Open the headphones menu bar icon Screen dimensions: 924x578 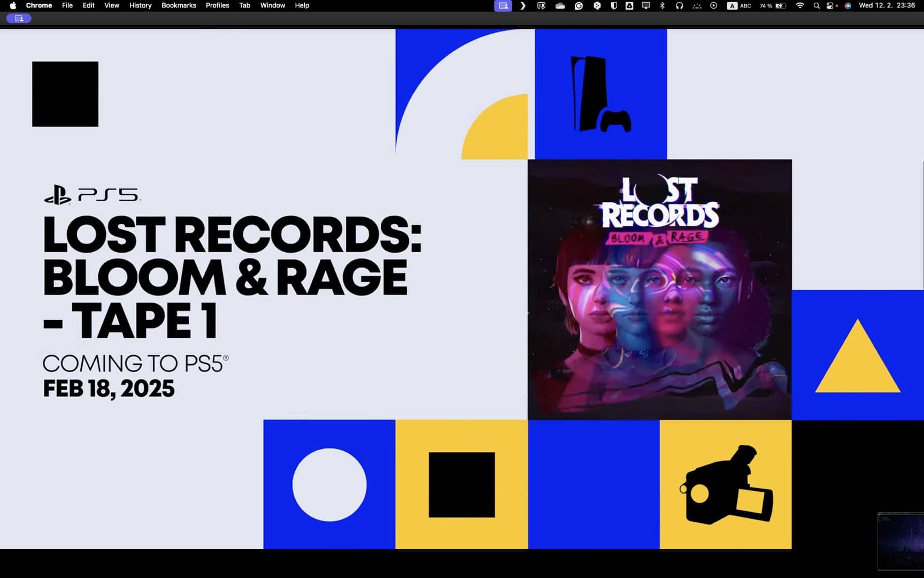pos(679,5)
